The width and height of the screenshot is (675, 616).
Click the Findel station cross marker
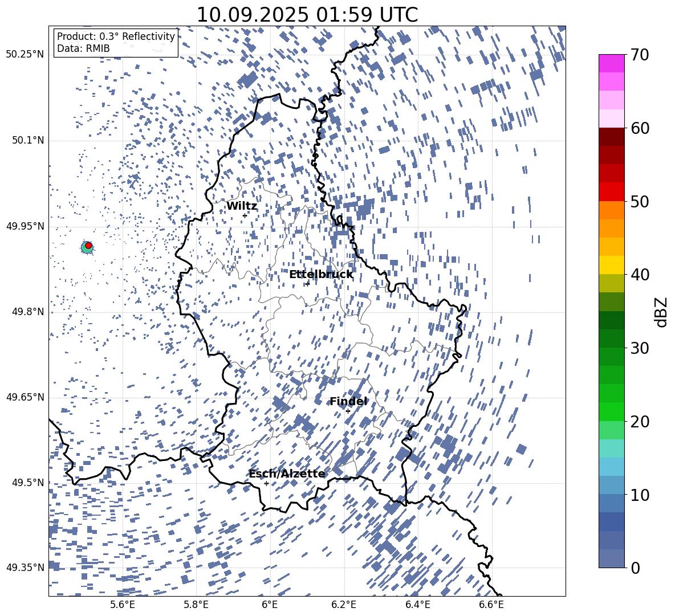(348, 411)
